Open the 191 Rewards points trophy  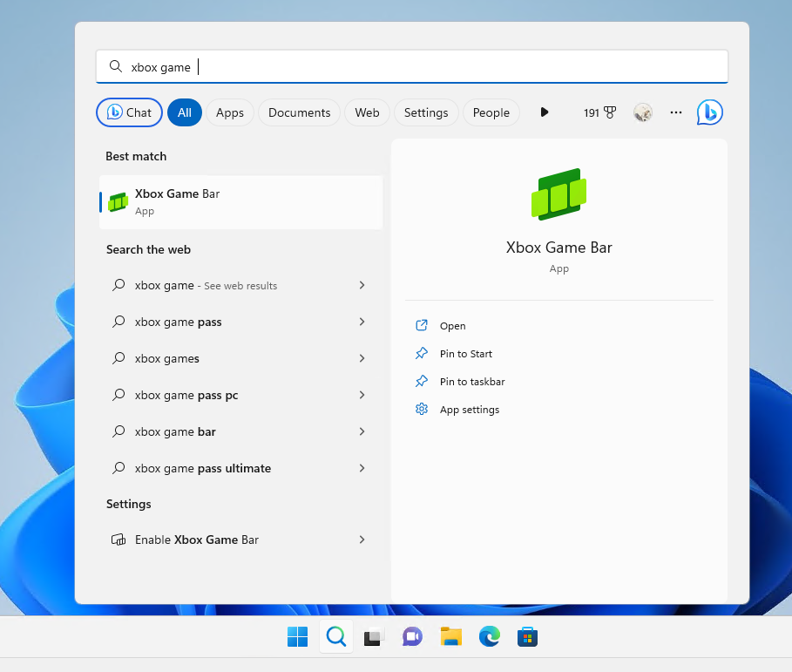[599, 112]
